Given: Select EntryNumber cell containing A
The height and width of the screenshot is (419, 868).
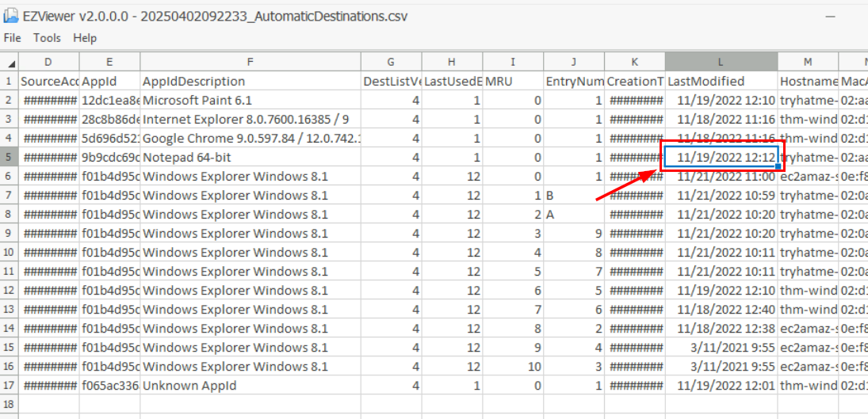Looking at the screenshot, I should (x=574, y=215).
